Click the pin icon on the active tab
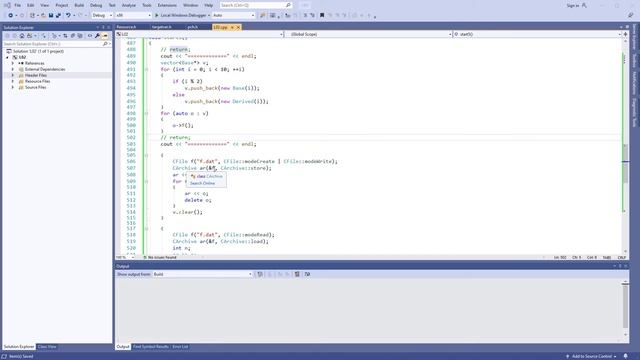The image size is (640, 360). (x=232, y=27)
